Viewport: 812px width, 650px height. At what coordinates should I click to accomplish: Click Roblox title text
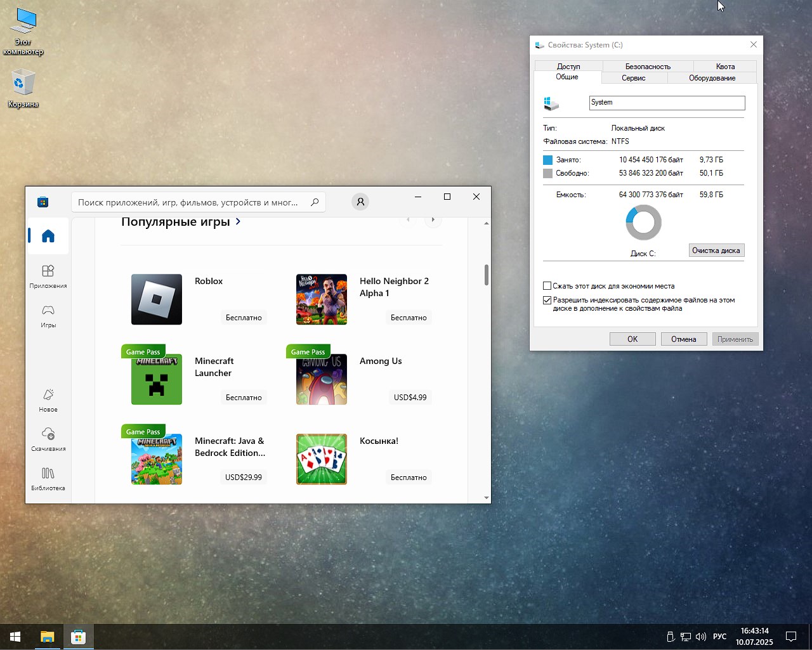(x=209, y=281)
